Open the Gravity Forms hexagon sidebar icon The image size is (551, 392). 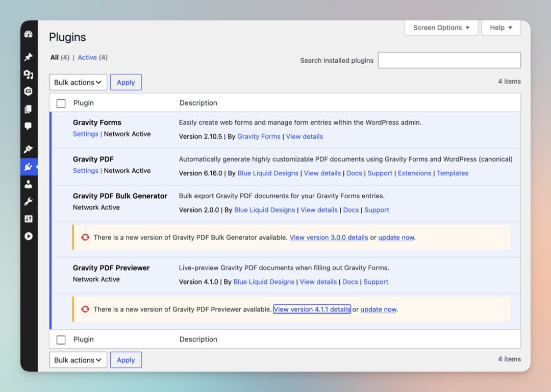pyautogui.click(x=29, y=91)
